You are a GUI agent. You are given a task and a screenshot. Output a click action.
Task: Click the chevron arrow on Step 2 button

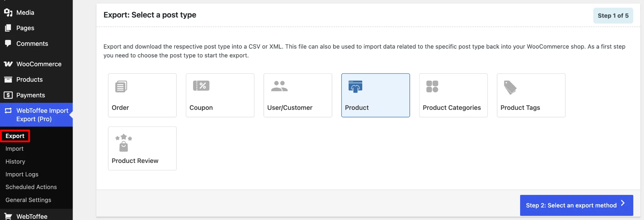[x=623, y=203]
